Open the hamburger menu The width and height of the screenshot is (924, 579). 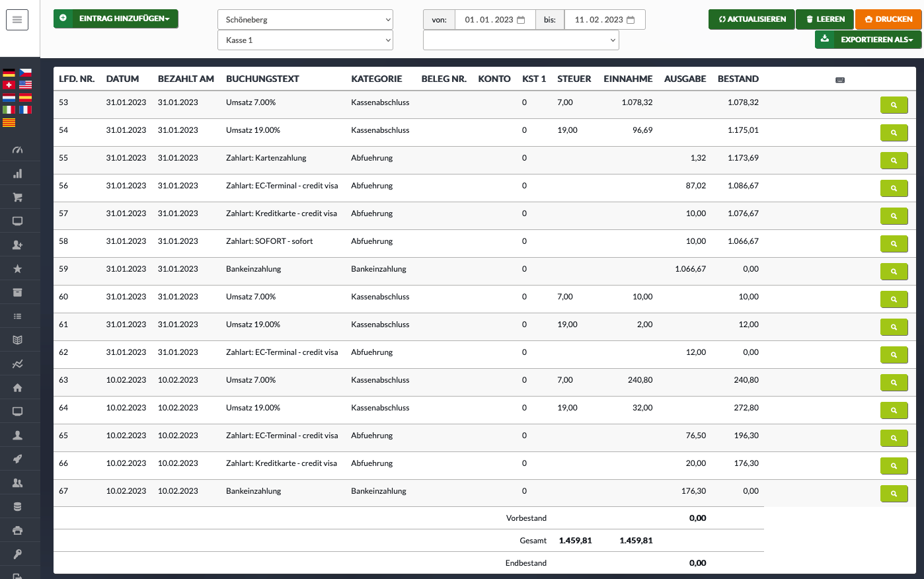pos(17,20)
